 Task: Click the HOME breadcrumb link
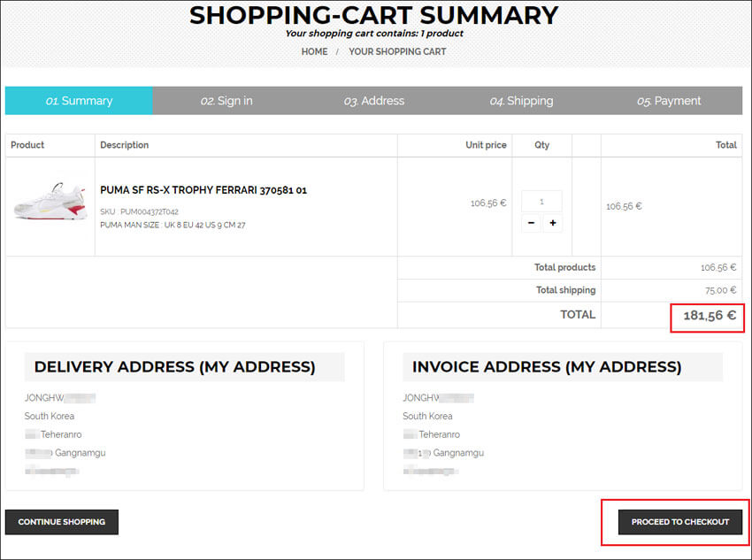(314, 52)
